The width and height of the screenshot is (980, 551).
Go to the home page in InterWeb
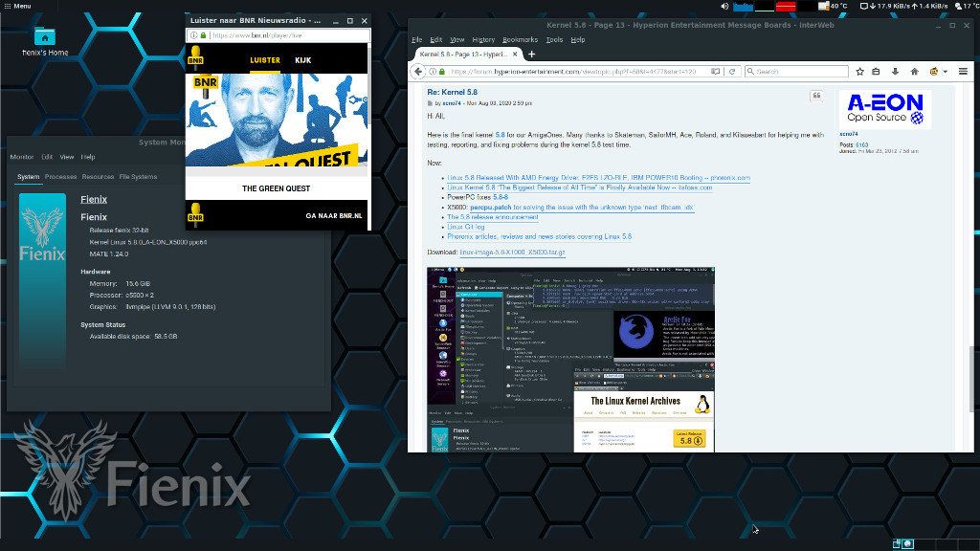point(914,71)
